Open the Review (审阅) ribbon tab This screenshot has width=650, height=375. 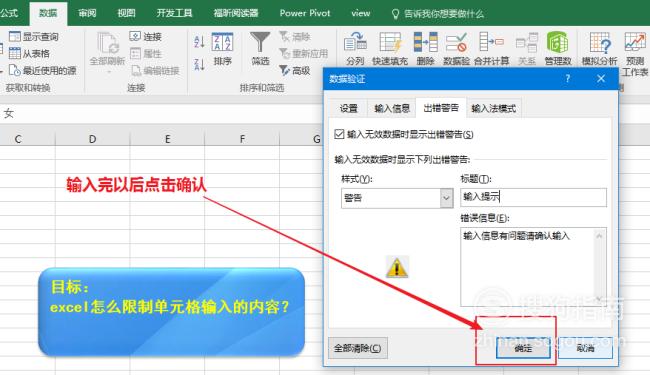pyautogui.click(x=87, y=13)
